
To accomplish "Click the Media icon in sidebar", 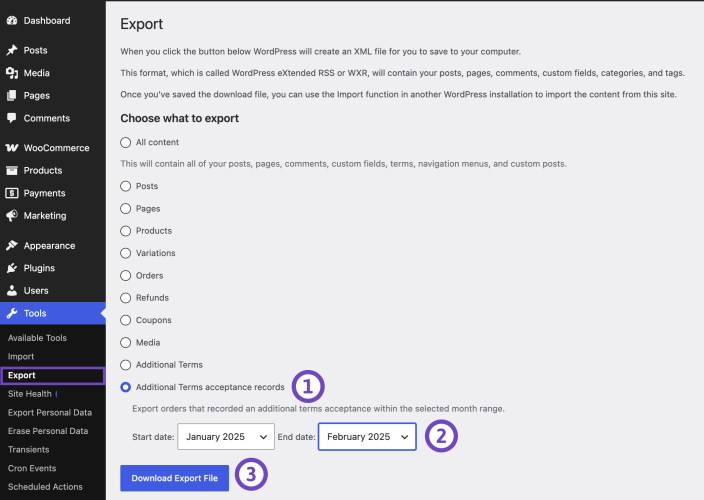I will tap(12, 73).
